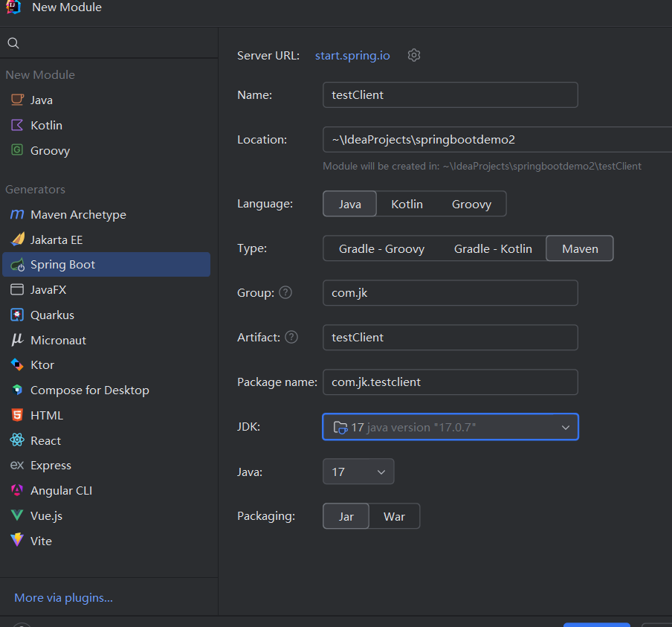Click the Express 'ex' icon
This screenshot has width=672, height=627.
pos(17,466)
